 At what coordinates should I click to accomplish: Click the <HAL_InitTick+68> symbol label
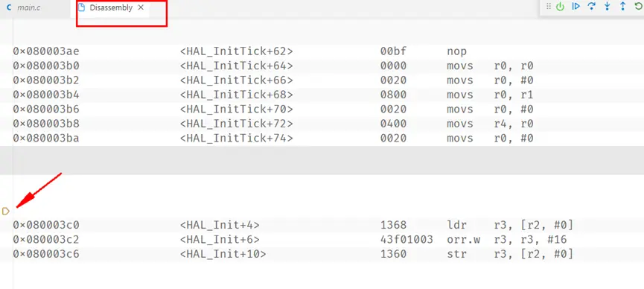pyautogui.click(x=237, y=95)
